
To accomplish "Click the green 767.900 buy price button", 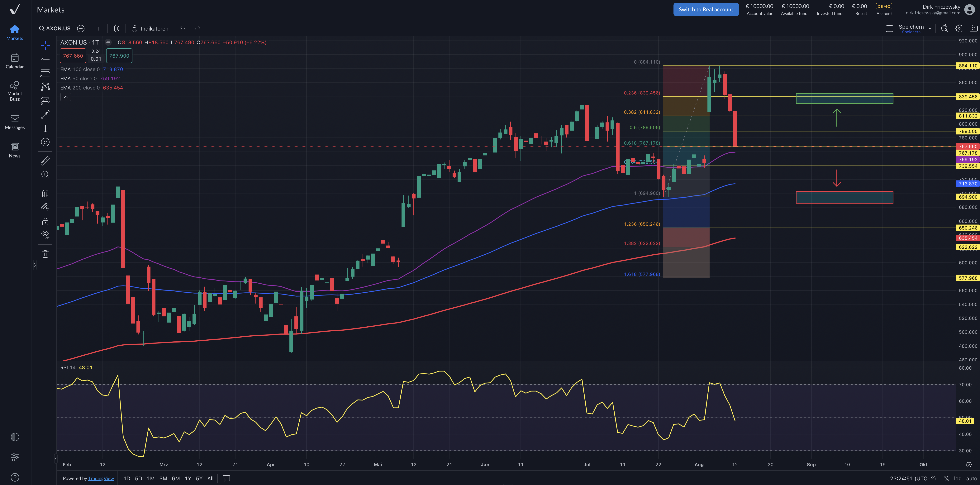I will (x=119, y=55).
